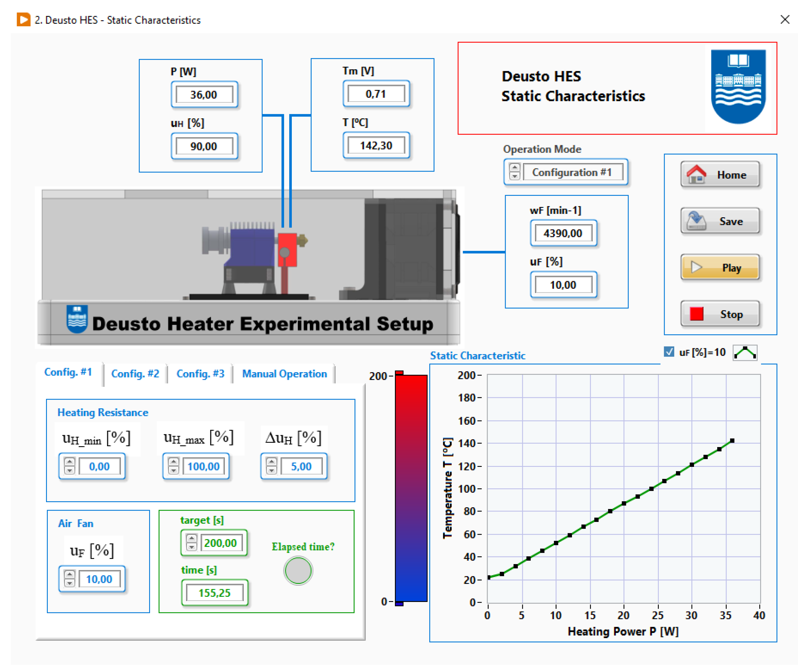Click the Home button house icon

pyautogui.click(x=697, y=175)
